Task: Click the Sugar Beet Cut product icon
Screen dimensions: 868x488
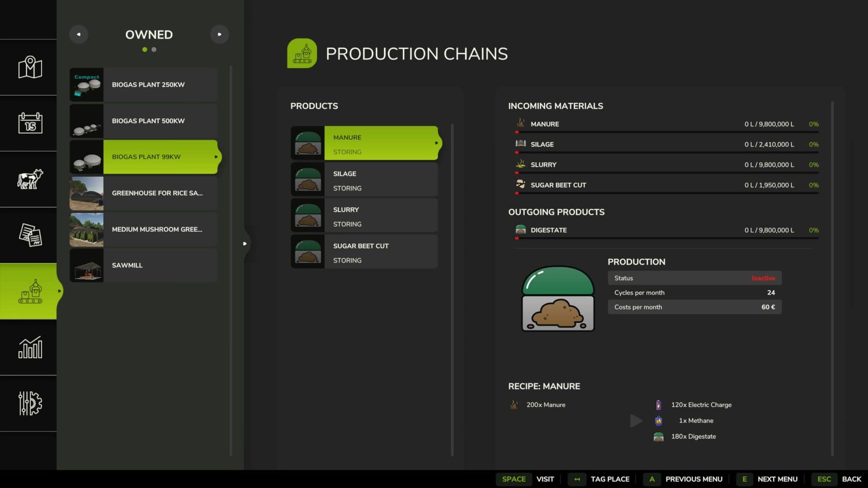Action: pos(307,251)
